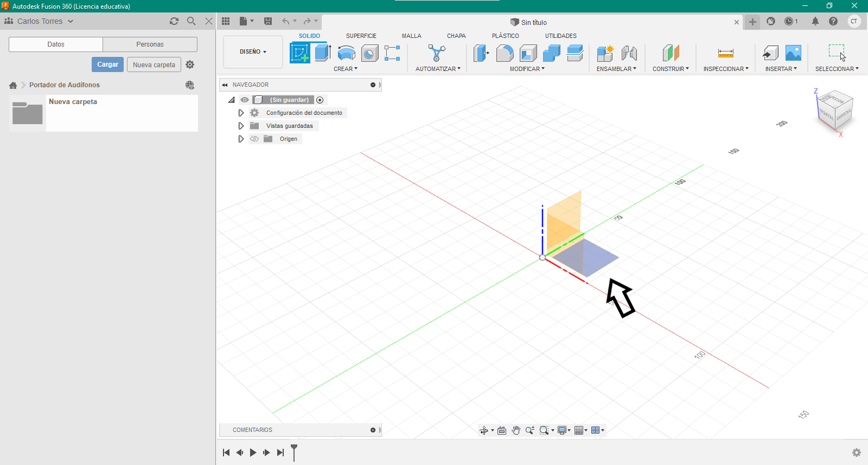Switch to the UTILIDADES tab

pyautogui.click(x=561, y=36)
